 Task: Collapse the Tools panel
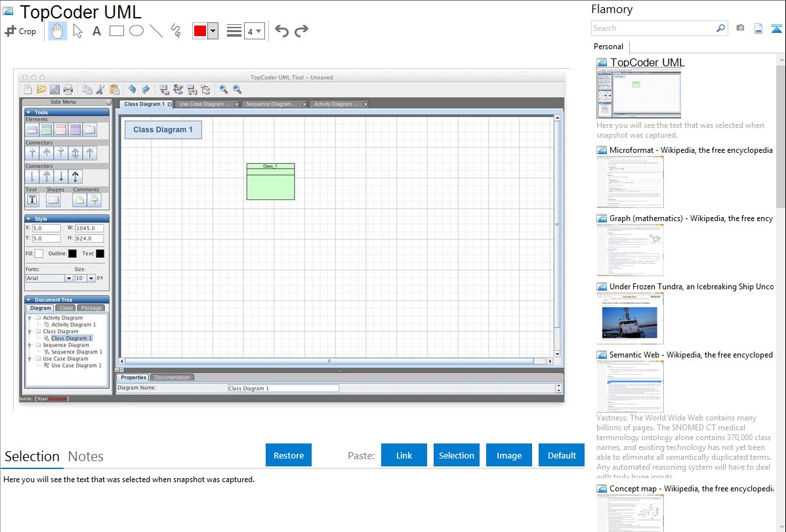click(x=29, y=112)
